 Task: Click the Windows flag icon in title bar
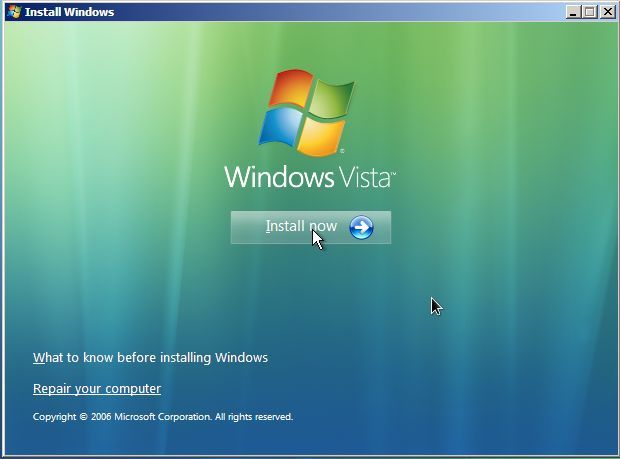tap(14, 12)
